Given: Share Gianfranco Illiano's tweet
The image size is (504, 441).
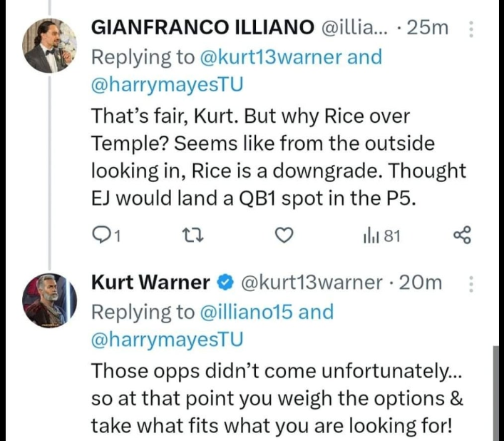Looking at the screenshot, I should [x=463, y=235].
